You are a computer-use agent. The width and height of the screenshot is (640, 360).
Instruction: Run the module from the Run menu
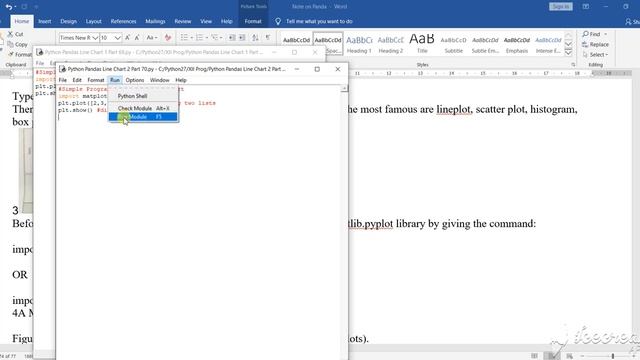click(x=143, y=117)
